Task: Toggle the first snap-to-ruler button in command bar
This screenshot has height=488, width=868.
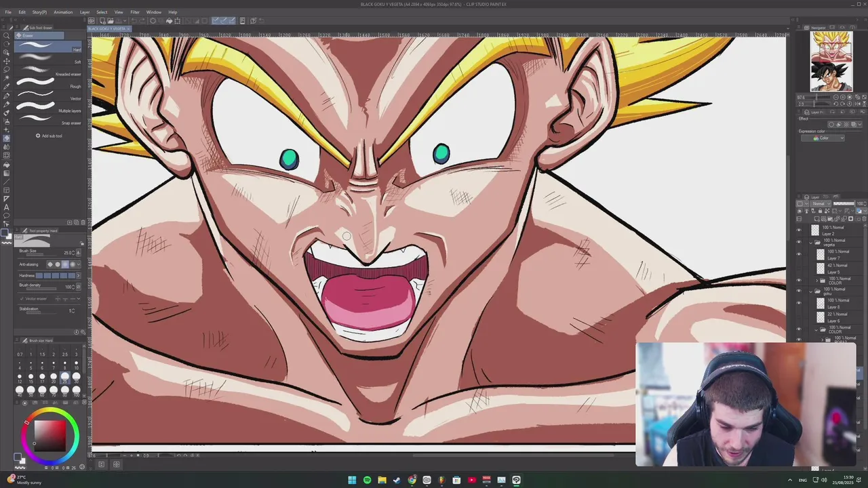Action: tap(215, 20)
